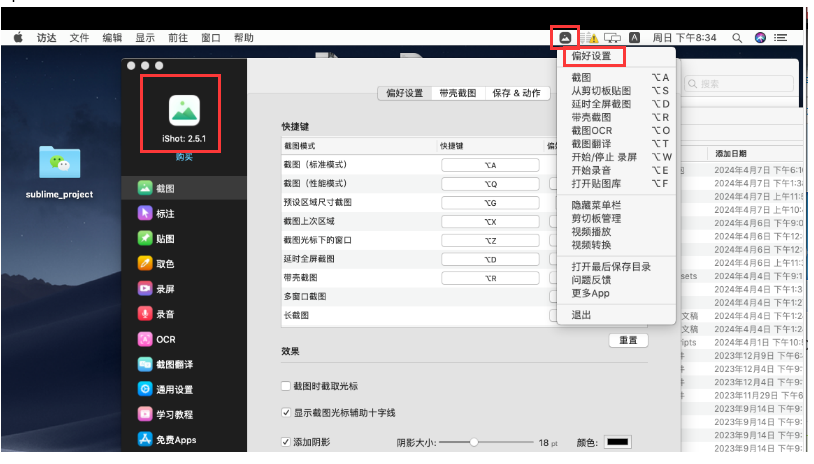Choose 带壳截图 ⌥R in the dropdown menu

[616, 117]
